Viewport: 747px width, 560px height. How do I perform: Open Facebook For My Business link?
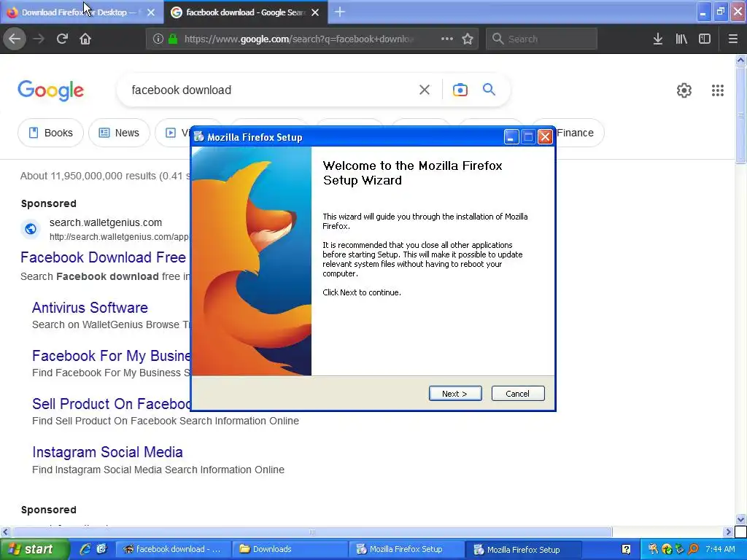point(112,356)
